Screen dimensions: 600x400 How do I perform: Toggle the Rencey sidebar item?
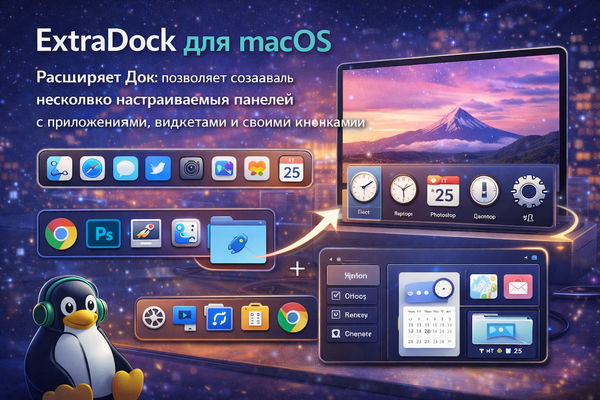pos(352,315)
